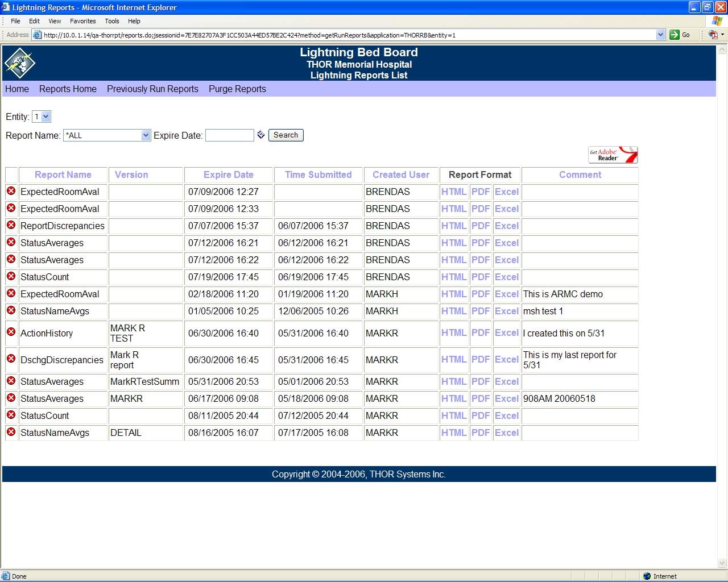Image resolution: width=728 pixels, height=582 pixels.
Task: Click the Internet zone status icon
Action: (647, 576)
